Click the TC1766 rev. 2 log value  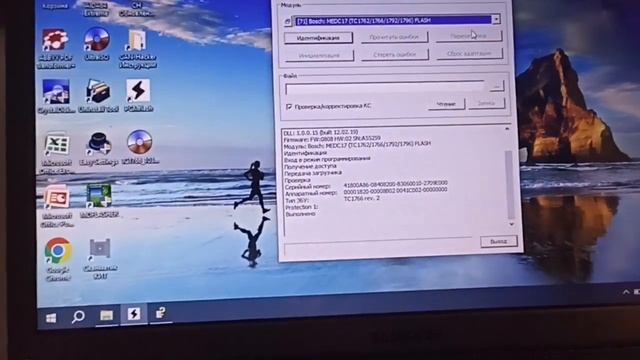click(x=362, y=198)
